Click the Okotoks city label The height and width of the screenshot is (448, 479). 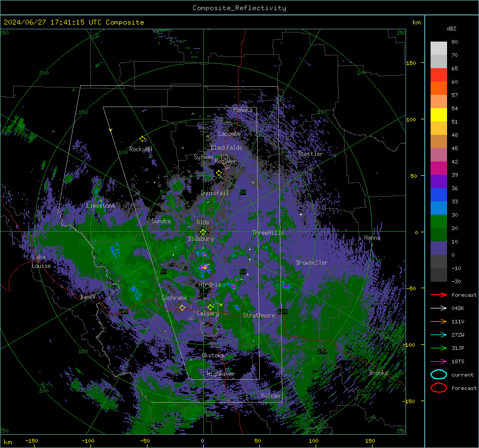click(213, 355)
